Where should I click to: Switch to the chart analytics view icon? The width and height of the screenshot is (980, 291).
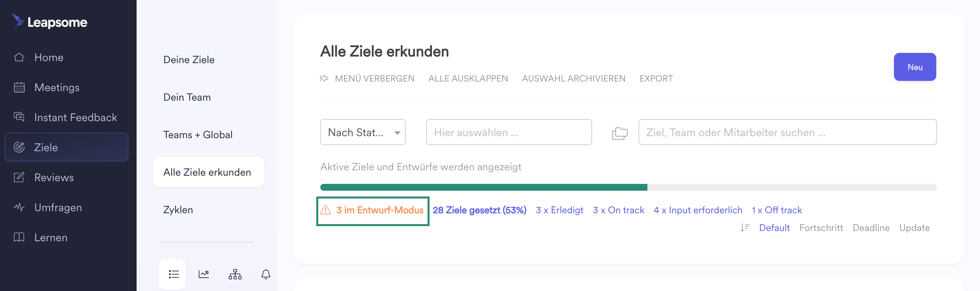[x=204, y=274]
